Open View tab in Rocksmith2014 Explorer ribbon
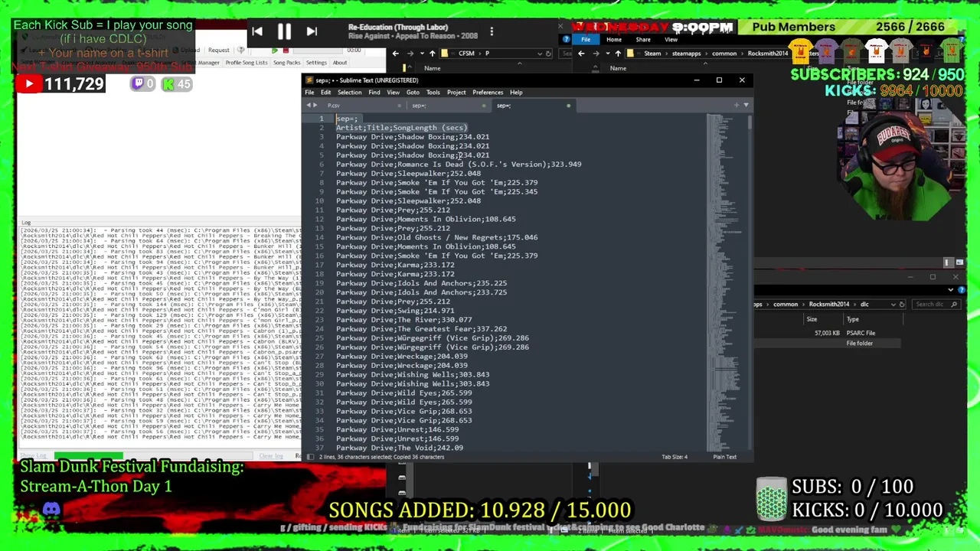 coord(671,40)
